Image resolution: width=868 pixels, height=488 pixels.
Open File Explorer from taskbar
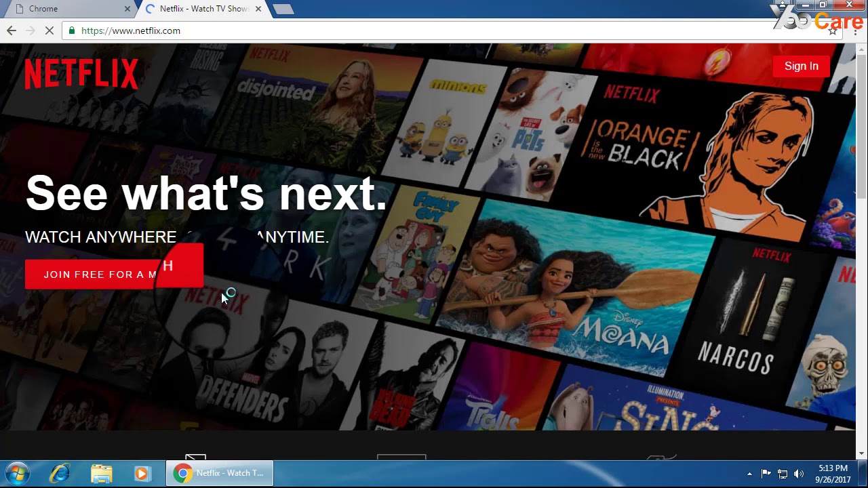point(101,473)
